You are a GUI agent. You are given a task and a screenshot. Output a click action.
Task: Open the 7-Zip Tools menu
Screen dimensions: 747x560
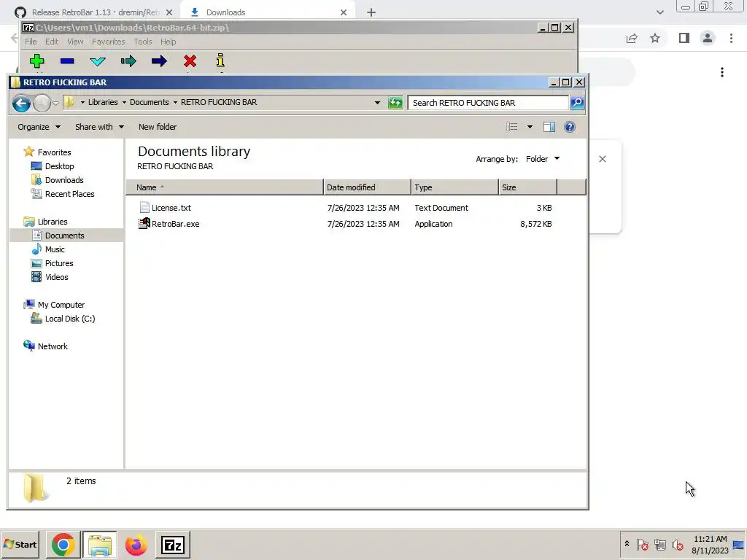click(x=142, y=42)
